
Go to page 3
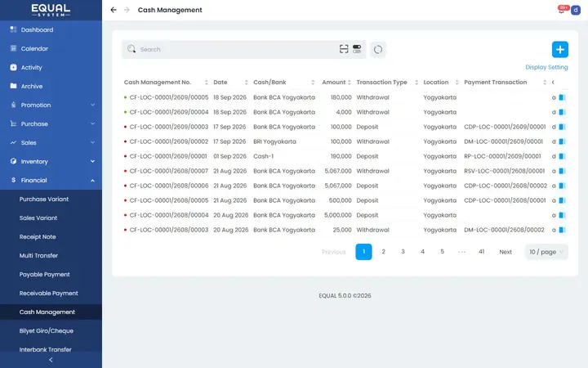[403, 252]
